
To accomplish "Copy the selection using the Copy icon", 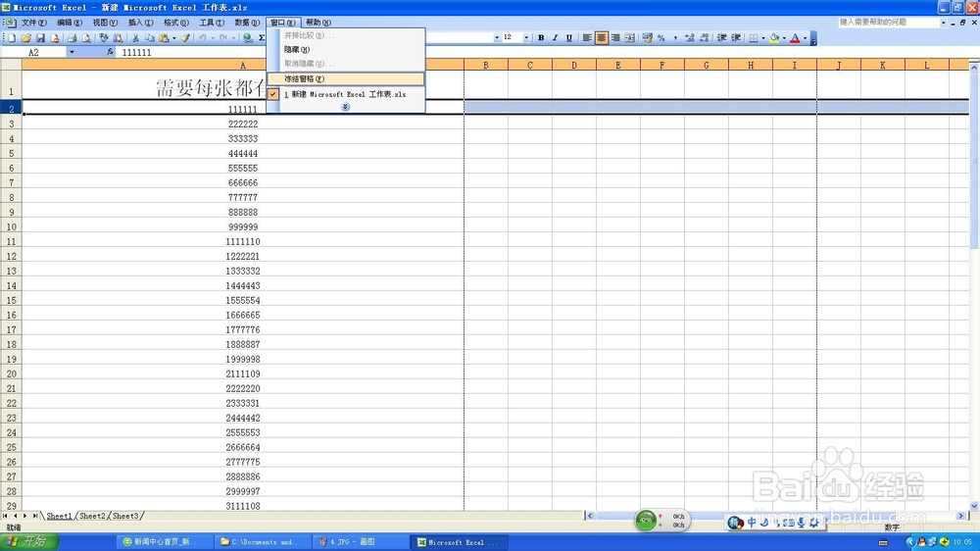I will click(149, 38).
